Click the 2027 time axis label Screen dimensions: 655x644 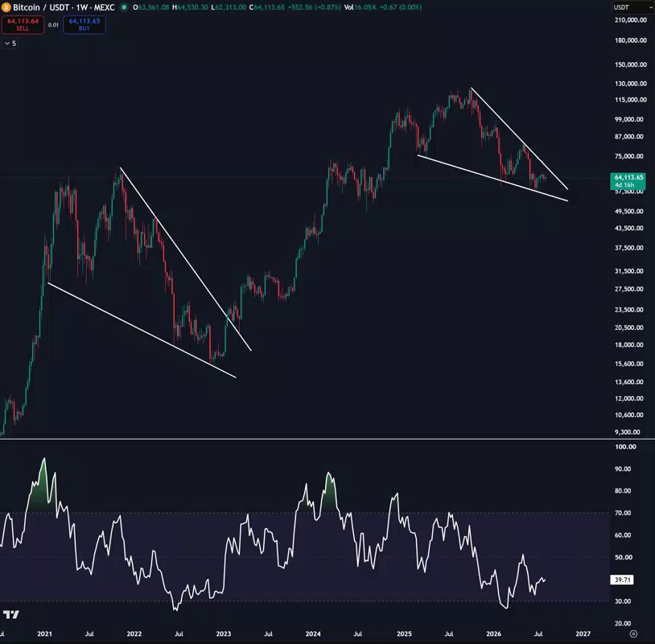[583, 634]
